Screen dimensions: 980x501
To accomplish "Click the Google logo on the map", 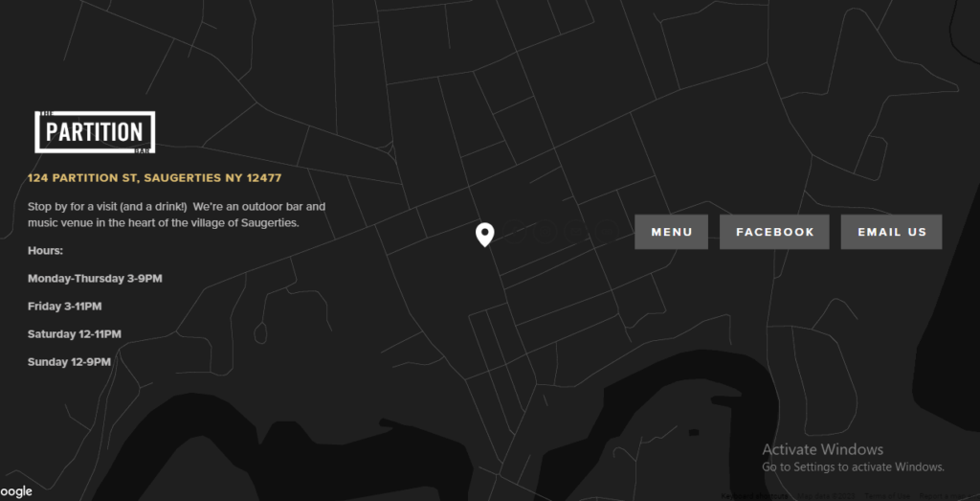I will pos(16,491).
